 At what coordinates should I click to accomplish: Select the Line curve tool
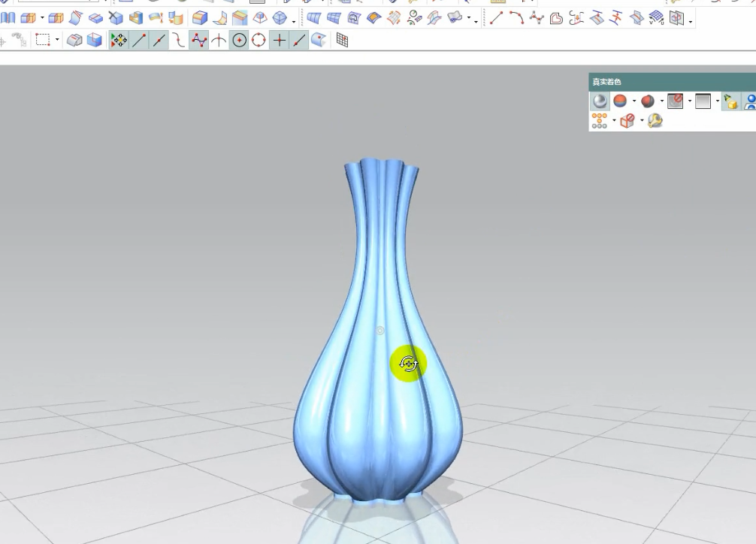[x=496, y=18]
